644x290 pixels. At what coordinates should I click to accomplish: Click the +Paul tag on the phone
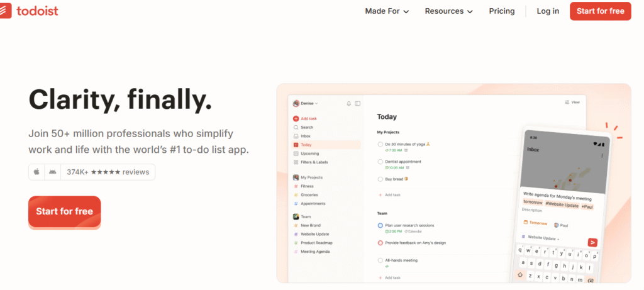587,206
